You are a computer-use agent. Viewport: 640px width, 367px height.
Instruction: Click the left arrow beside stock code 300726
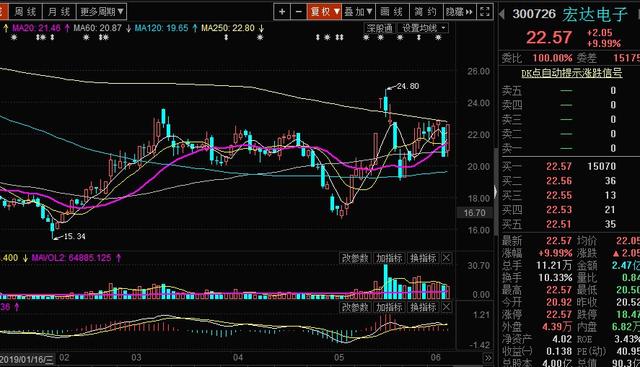click(x=502, y=14)
